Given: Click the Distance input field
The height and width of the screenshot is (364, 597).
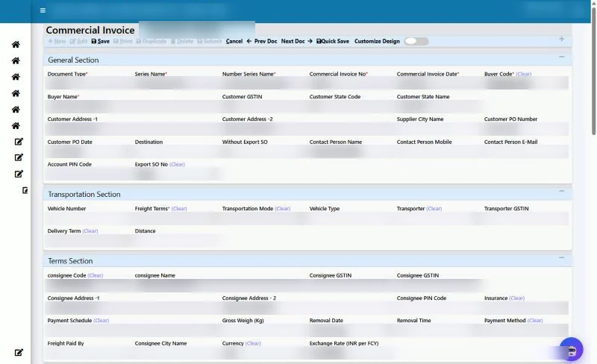Looking at the screenshot, I should [176, 240].
